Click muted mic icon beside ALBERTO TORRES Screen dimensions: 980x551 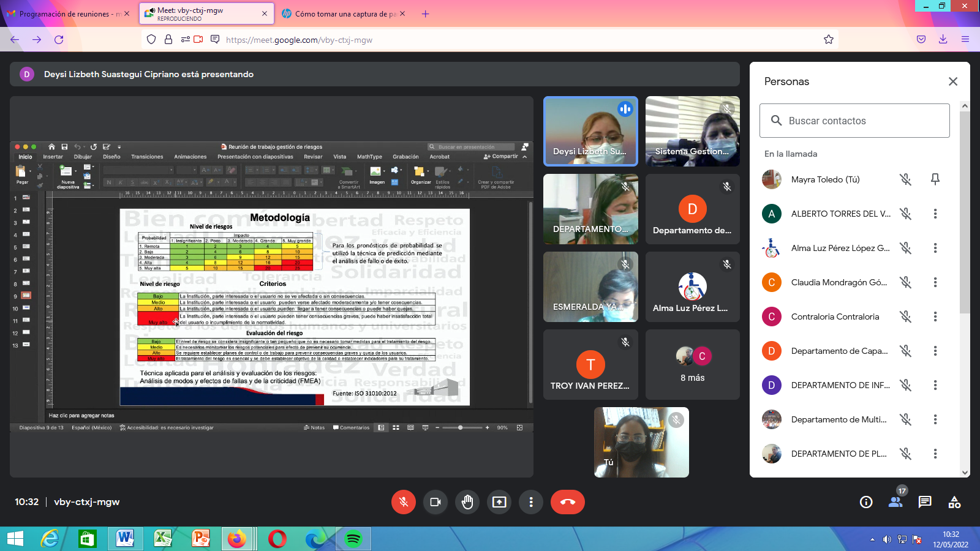pos(905,214)
